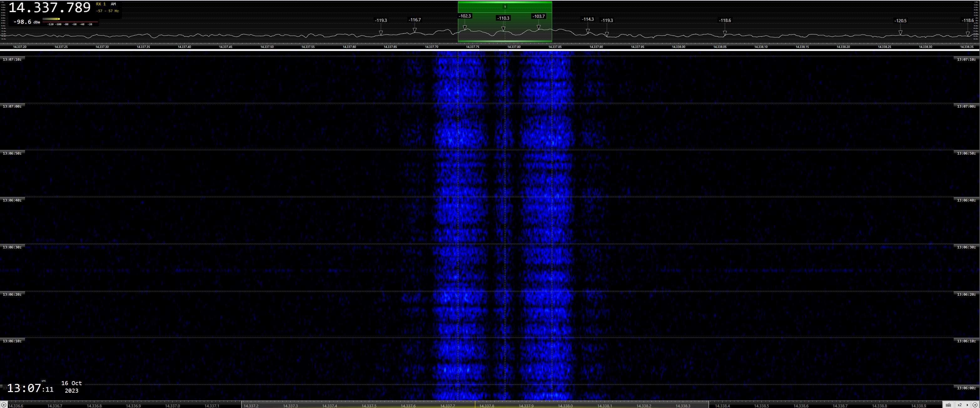980x408 pixels.
Task: Click the -102.3 peak marker triangle
Action: click(x=464, y=28)
